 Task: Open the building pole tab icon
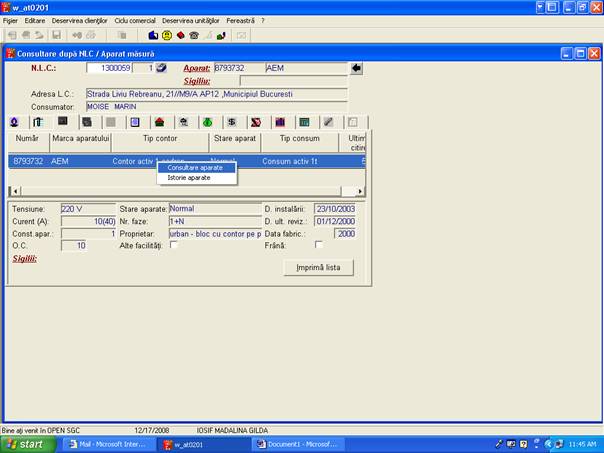pos(37,122)
